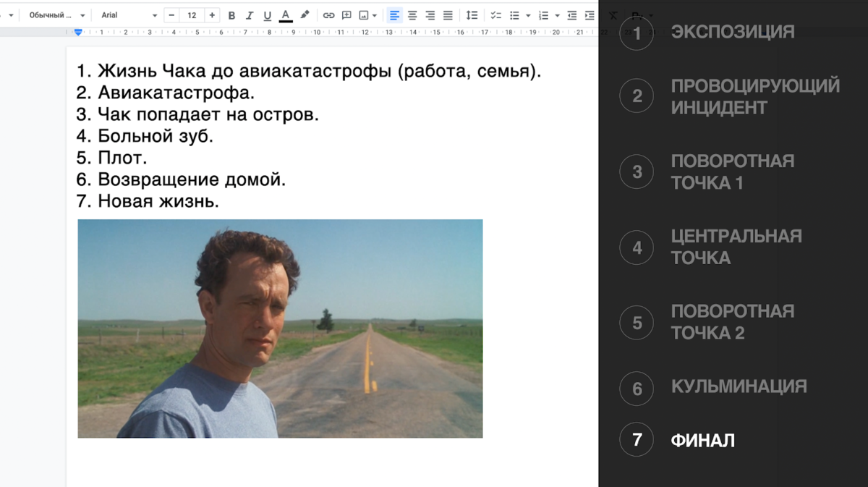Screen dimensions: 868x487
Task: Apply a bulleted list
Action: [514, 15]
